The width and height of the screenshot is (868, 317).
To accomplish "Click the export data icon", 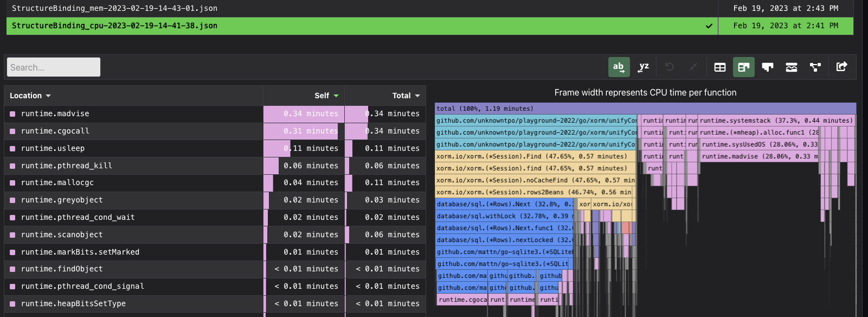I will click(841, 67).
